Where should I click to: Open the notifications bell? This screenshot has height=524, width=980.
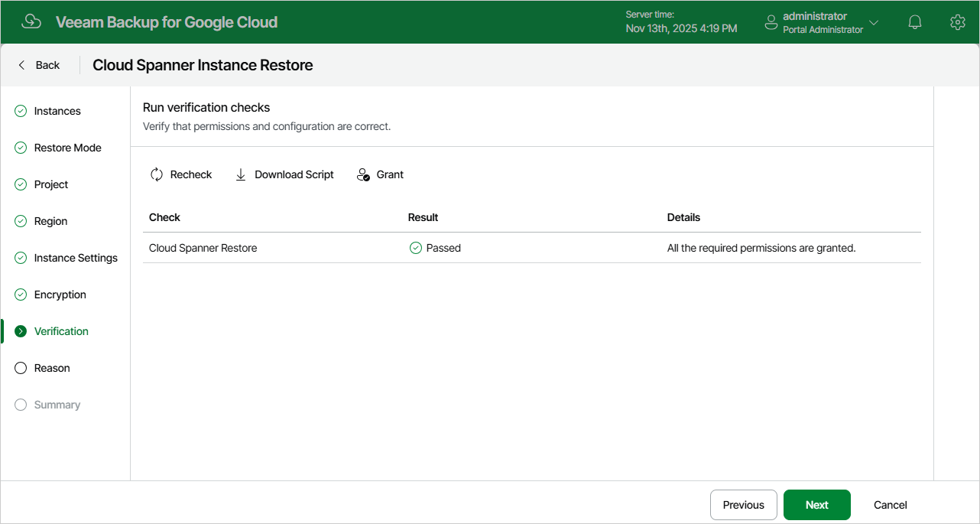point(915,22)
